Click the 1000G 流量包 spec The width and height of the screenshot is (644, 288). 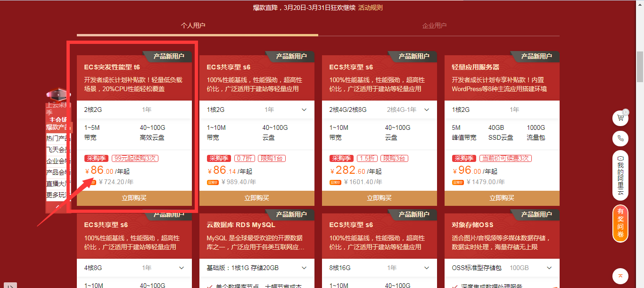(536, 133)
